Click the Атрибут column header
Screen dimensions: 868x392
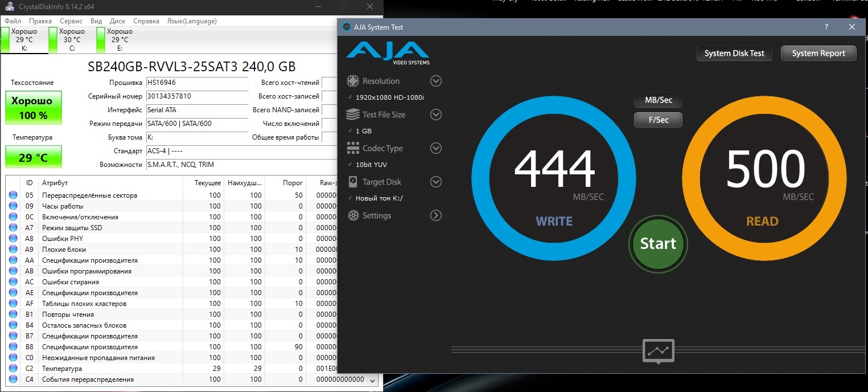[110, 183]
